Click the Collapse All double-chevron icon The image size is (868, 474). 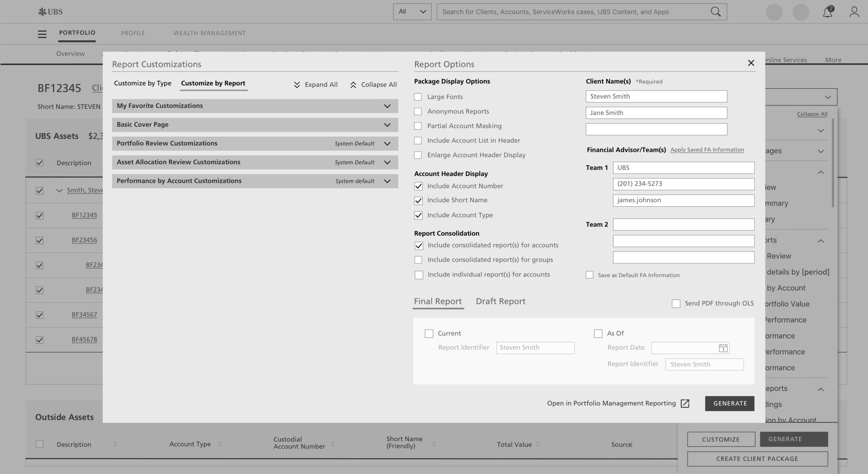tap(353, 85)
